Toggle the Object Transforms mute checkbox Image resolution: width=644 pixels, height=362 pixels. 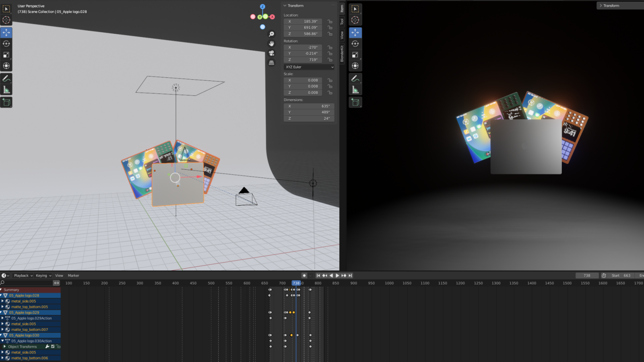(x=53, y=346)
